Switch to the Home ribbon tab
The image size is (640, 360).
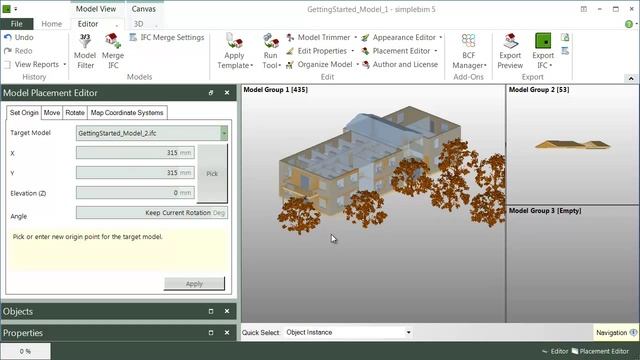(51, 24)
